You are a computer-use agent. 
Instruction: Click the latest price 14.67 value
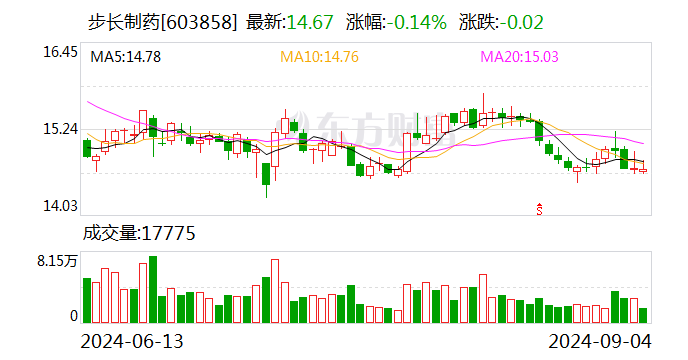(310, 22)
